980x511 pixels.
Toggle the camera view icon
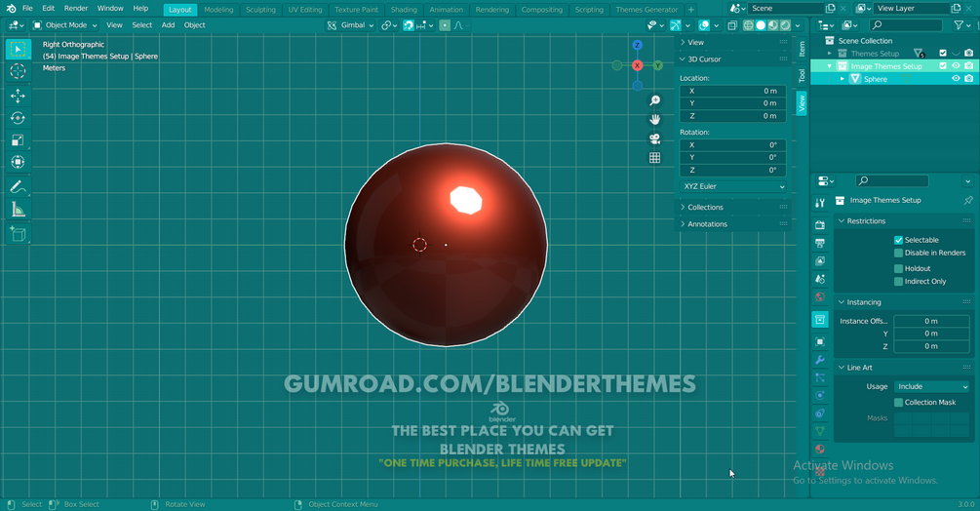tap(654, 138)
